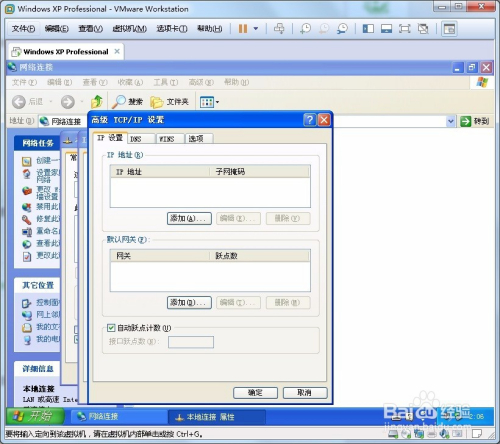This screenshot has height=444, width=500.
Task: Click the console view icon in VMware toolbar
Action: pos(449,29)
